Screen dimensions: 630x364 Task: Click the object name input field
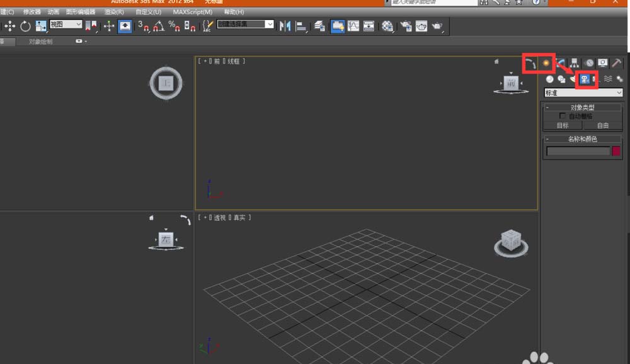pyautogui.click(x=578, y=151)
